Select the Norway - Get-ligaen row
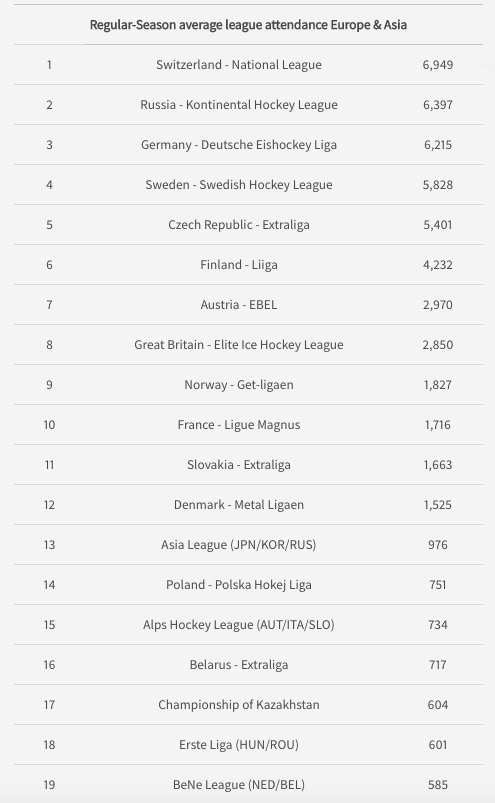 click(x=248, y=385)
